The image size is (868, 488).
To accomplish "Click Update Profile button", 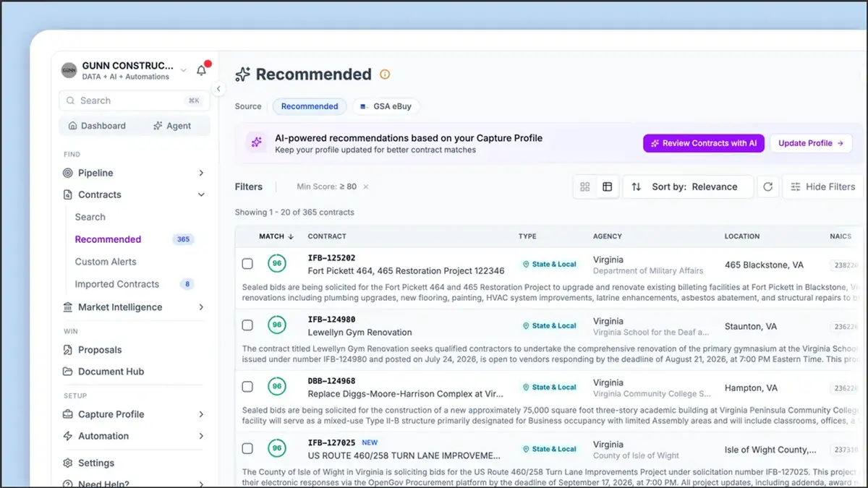I will [811, 143].
